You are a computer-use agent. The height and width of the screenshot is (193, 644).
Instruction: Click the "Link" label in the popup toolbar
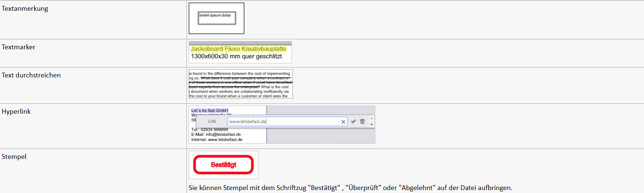(212, 122)
